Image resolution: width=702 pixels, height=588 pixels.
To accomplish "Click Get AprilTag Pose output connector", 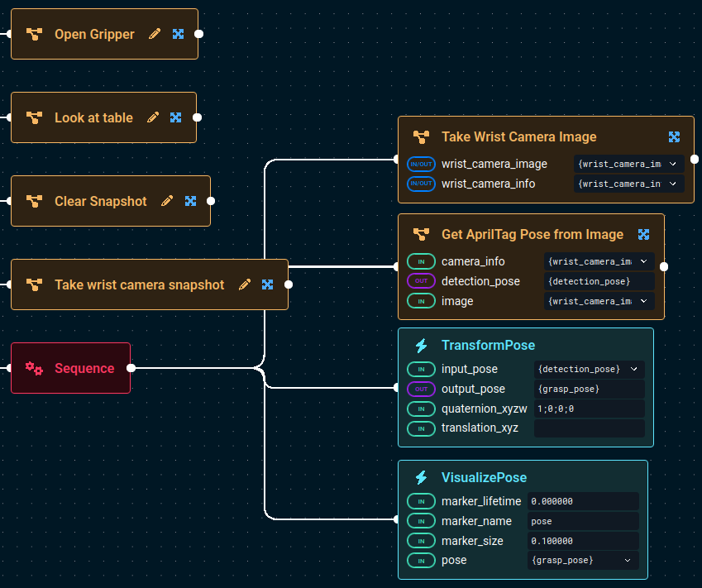I will pos(665,267).
